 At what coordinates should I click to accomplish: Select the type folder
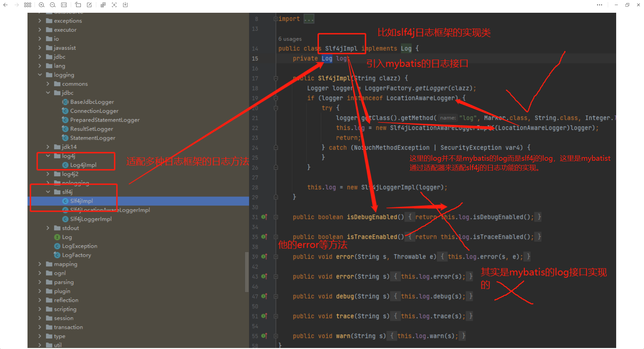pyautogui.click(x=59, y=337)
